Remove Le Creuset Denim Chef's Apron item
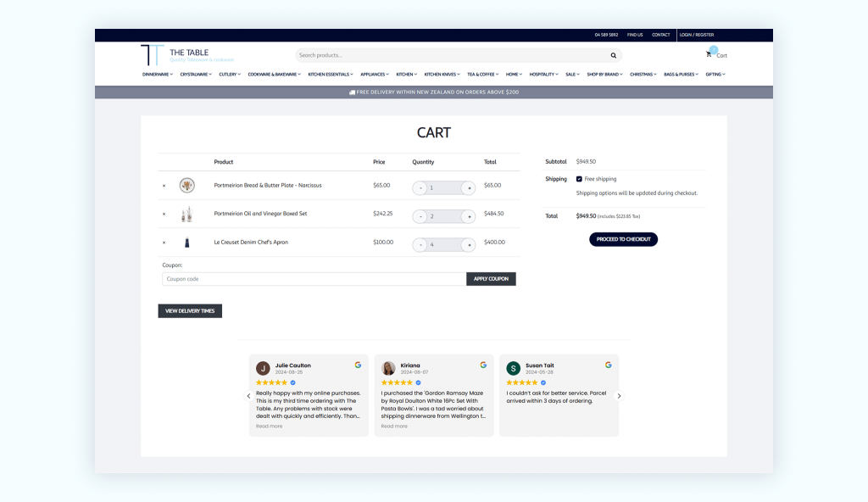 click(164, 243)
